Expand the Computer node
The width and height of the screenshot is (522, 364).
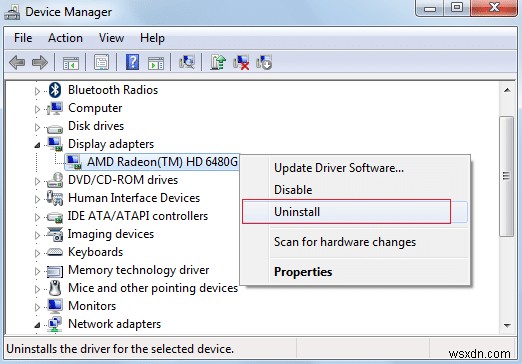[x=37, y=109]
